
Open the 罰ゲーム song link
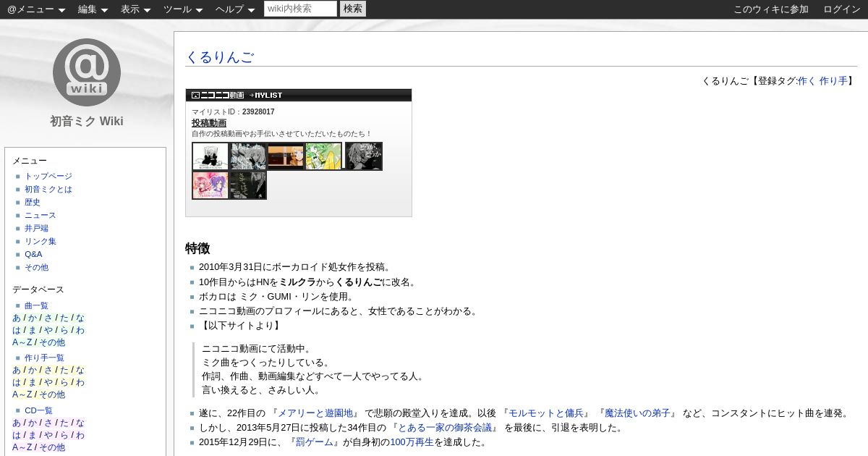315,442
